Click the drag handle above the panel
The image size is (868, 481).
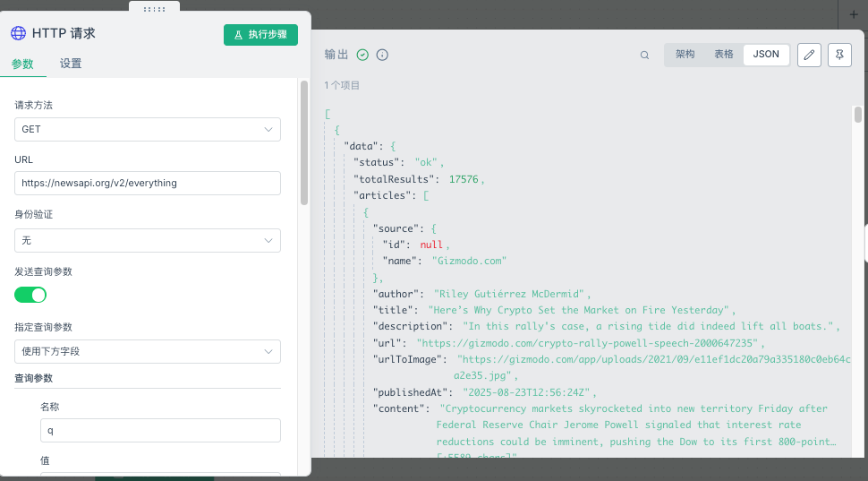[154, 8]
